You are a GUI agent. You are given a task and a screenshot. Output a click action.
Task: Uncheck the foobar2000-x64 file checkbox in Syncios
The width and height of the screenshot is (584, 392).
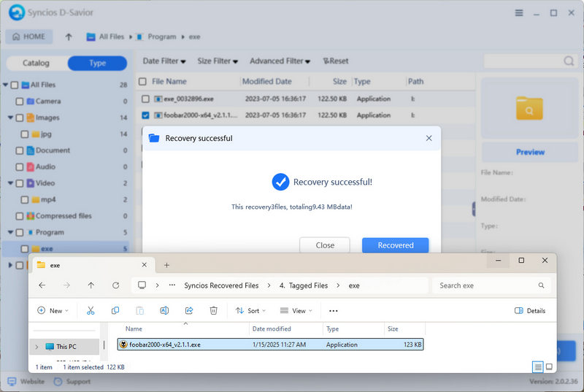145,115
